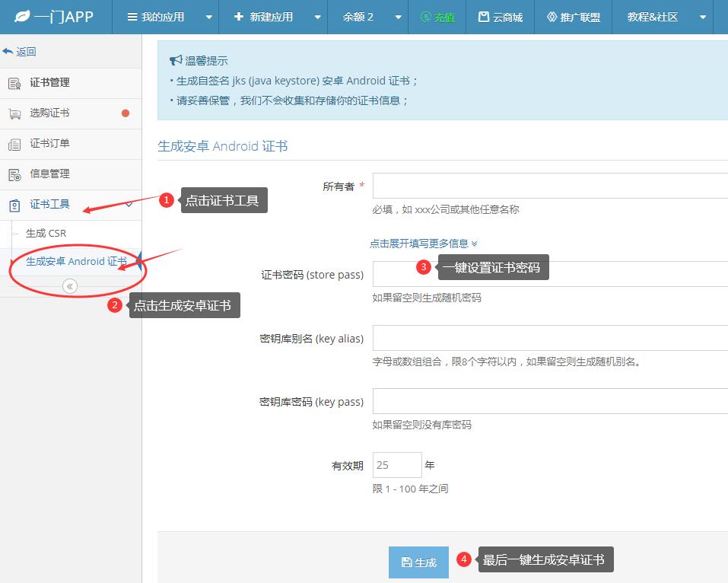Click the 充值 link
This screenshot has height=583, width=728.
point(437,18)
